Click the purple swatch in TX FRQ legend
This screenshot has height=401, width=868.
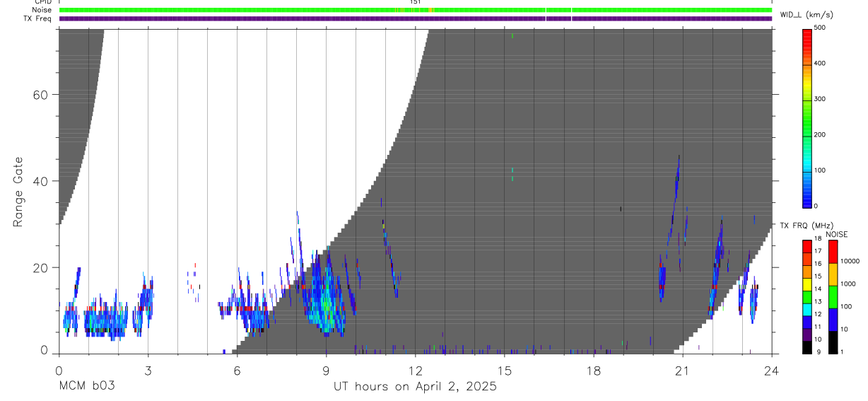807,334
